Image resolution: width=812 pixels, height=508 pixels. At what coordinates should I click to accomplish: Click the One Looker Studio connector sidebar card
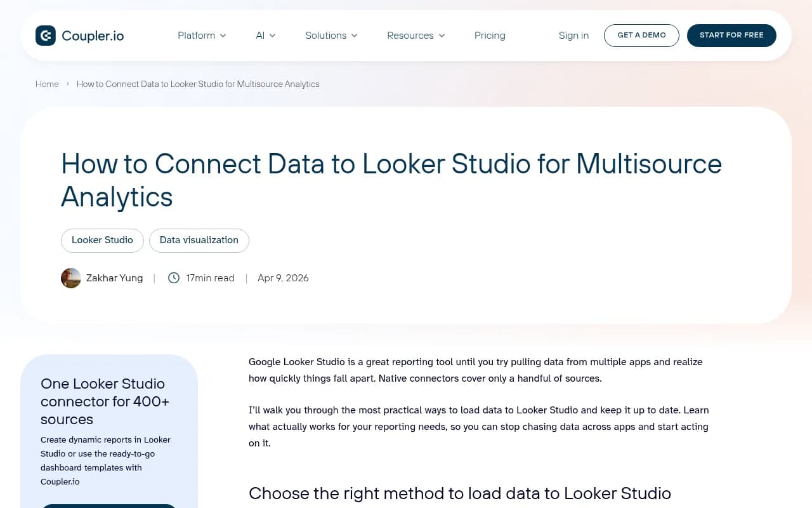108,432
